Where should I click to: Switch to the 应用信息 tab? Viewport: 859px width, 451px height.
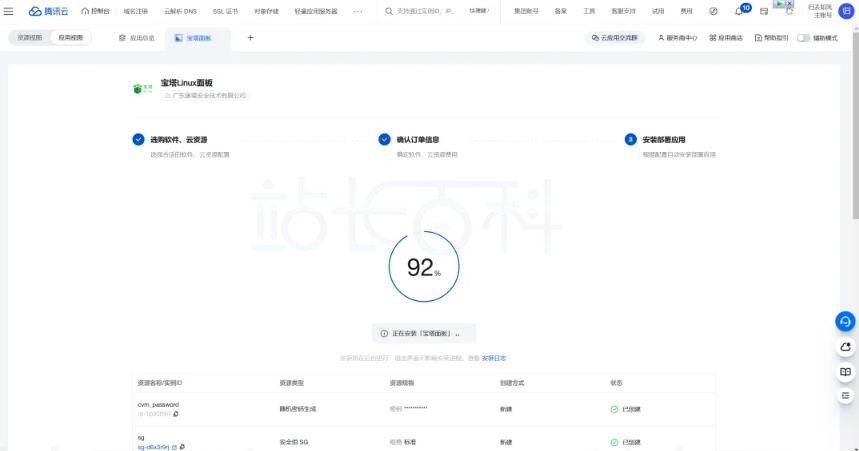137,38
